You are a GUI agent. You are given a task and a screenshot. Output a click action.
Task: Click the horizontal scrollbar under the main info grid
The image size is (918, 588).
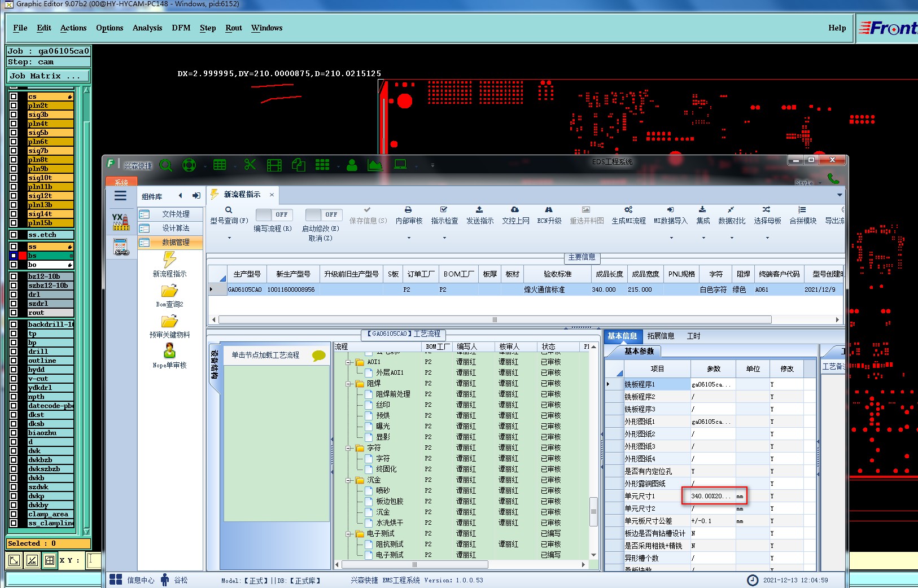[496, 319]
